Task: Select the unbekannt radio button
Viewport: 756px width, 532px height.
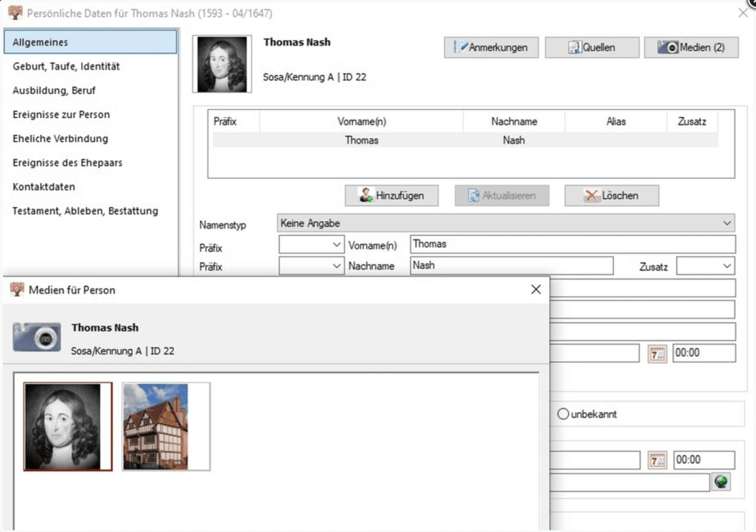Action: tap(563, 414)
